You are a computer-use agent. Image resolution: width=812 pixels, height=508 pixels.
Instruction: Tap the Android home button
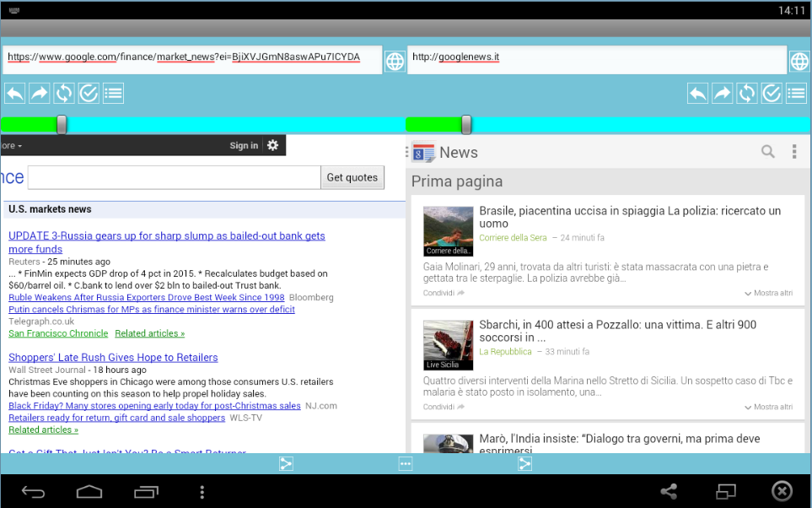coord(89,491)
